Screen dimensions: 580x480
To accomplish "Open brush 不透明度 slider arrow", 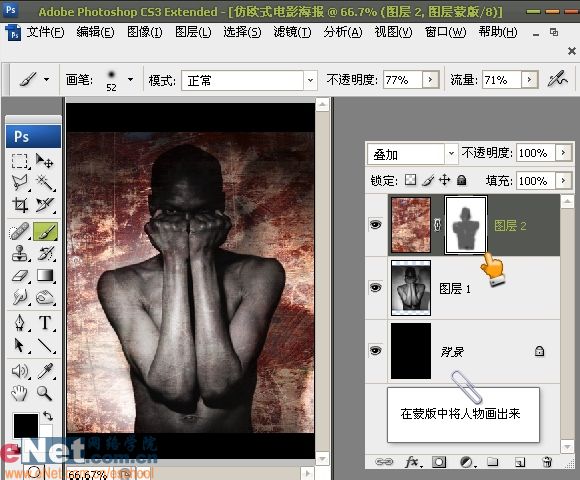I will 430,80.
